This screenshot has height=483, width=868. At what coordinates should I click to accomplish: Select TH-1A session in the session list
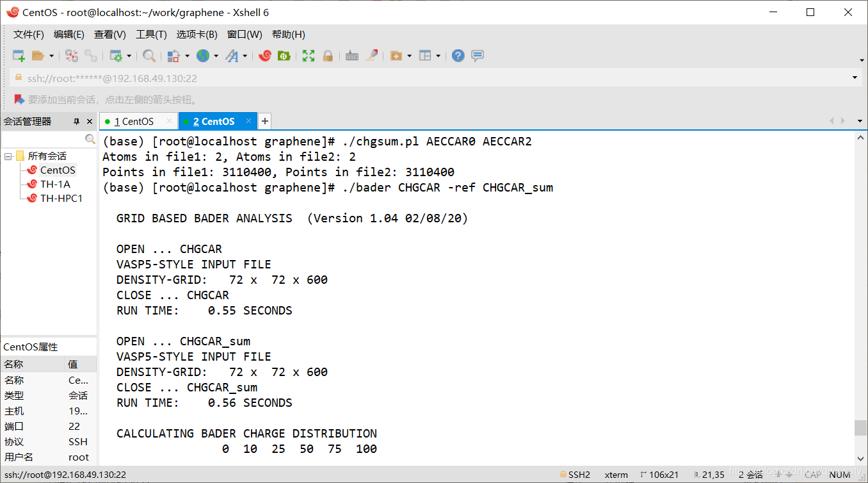click(56, 184)
